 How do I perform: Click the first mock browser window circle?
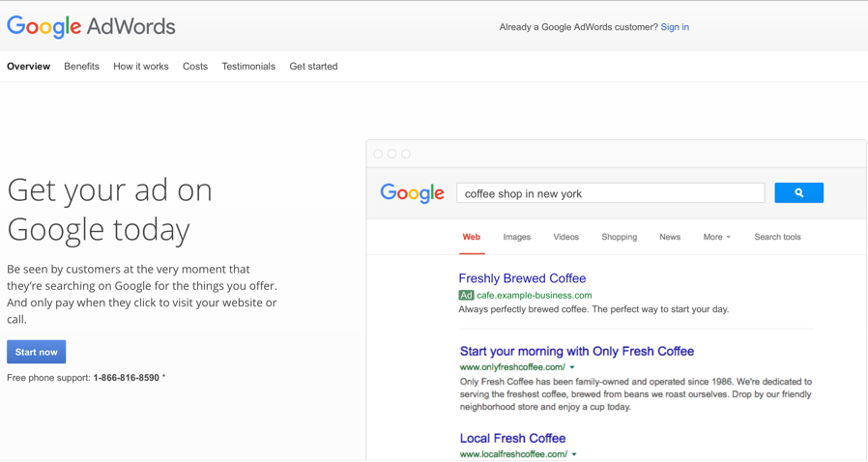pos(378,154)
